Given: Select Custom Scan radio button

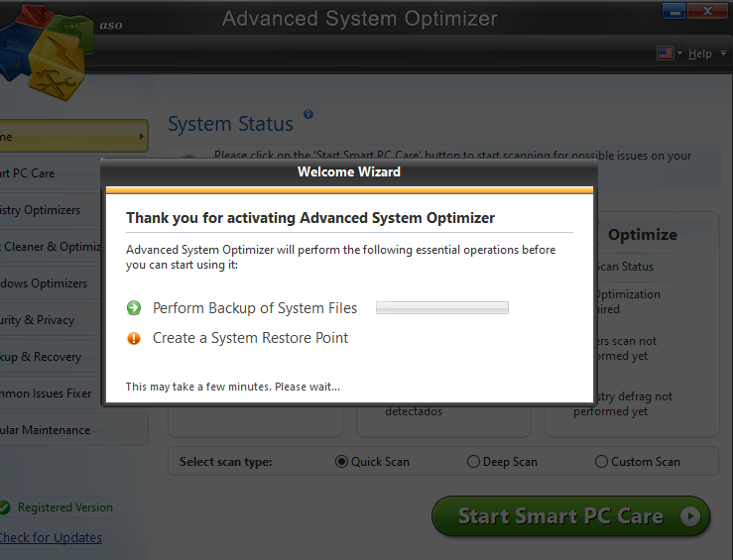Looking at the screenshot, I should point(601,462).
